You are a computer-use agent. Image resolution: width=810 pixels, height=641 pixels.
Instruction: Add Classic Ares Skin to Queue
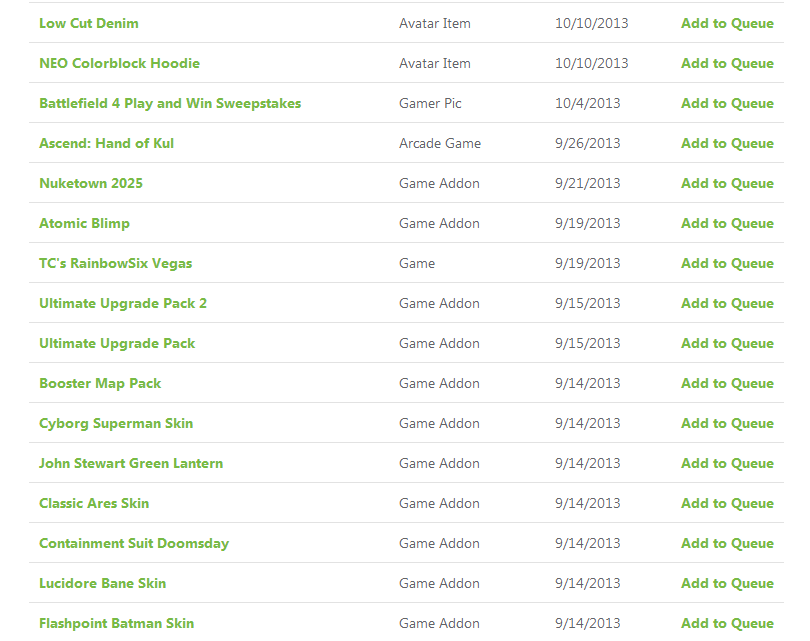727,503
